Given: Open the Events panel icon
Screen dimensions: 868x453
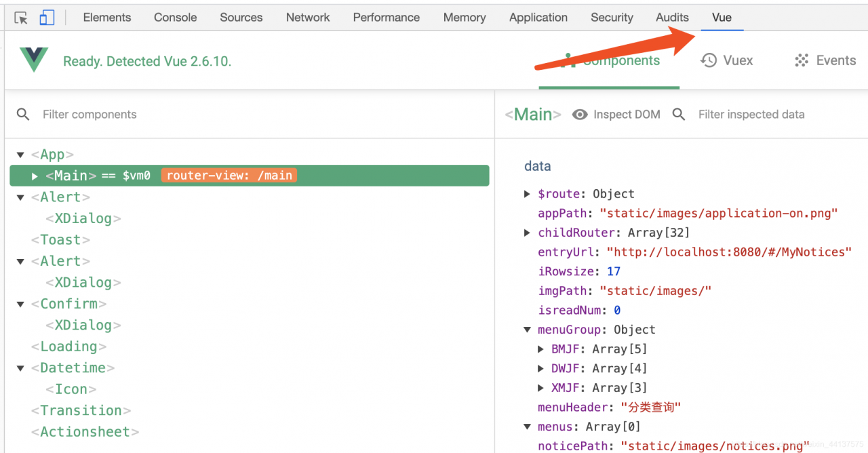Looking at the screenshot, I should point(802,60).
